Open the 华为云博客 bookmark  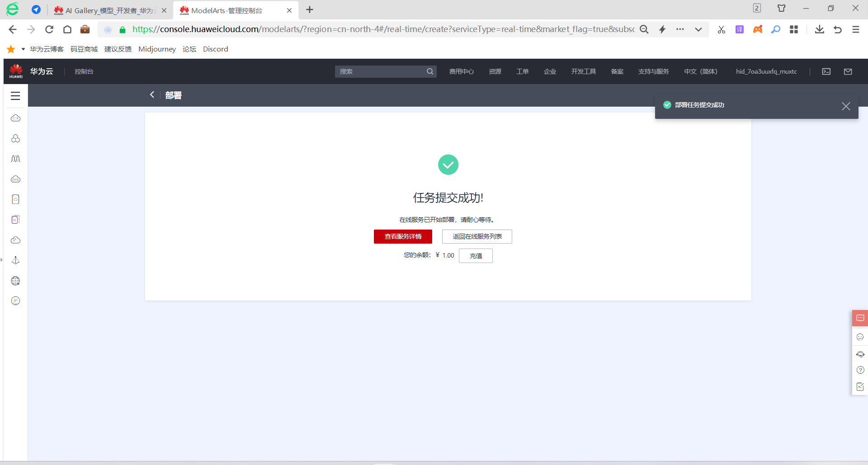[47, 49]
